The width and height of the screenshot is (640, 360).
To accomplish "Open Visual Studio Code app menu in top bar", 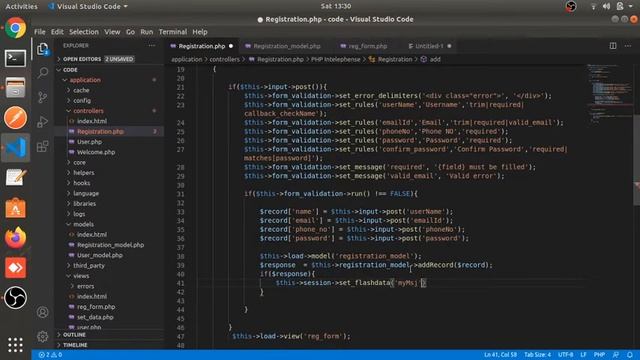I will coord(88,6).
